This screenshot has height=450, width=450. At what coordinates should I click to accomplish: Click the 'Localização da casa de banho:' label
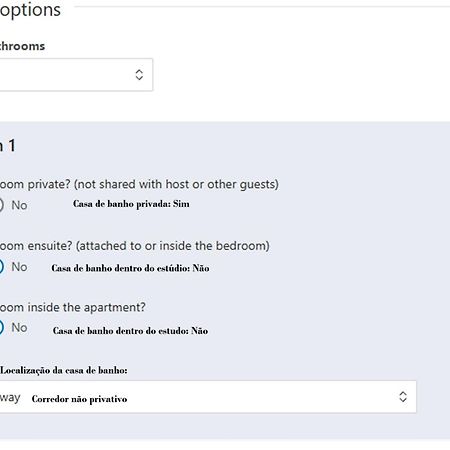pos(64,370)
